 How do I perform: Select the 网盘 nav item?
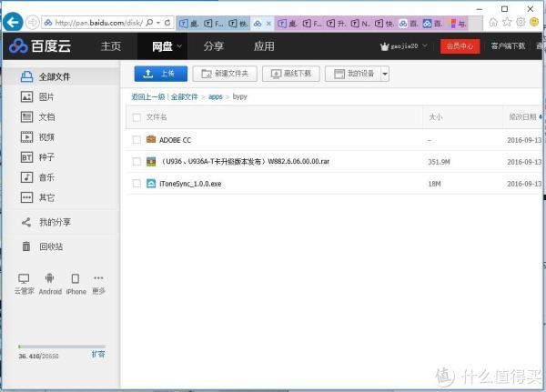[162, 46]
